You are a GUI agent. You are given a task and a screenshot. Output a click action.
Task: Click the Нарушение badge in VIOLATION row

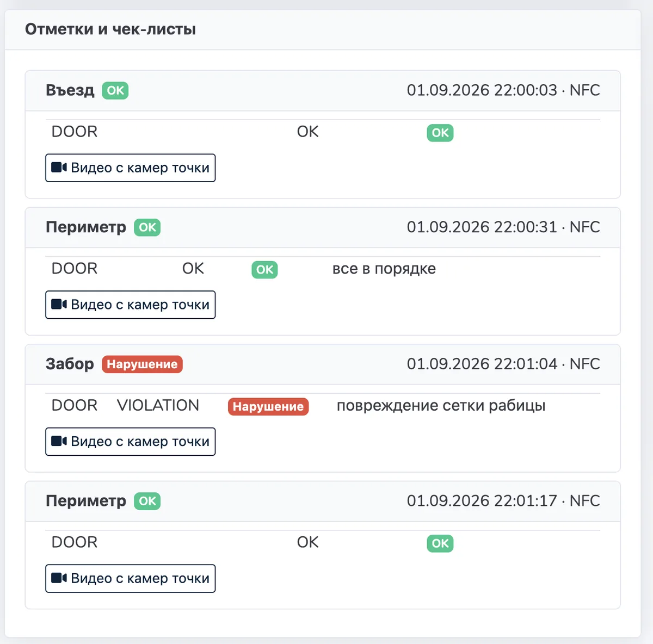[268, 406]
